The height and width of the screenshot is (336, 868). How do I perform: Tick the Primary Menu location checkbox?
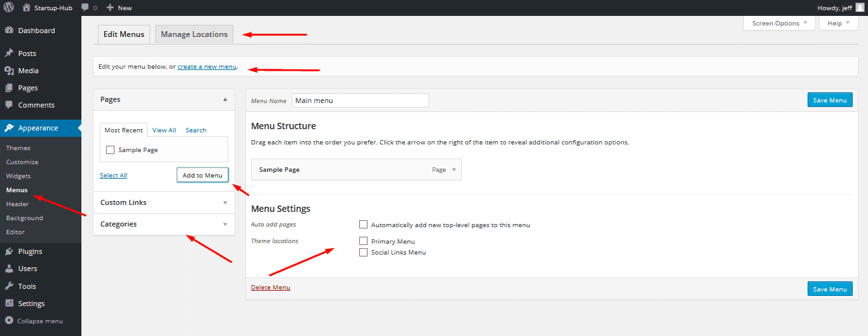pyautogui.click(x=364, y=241)
